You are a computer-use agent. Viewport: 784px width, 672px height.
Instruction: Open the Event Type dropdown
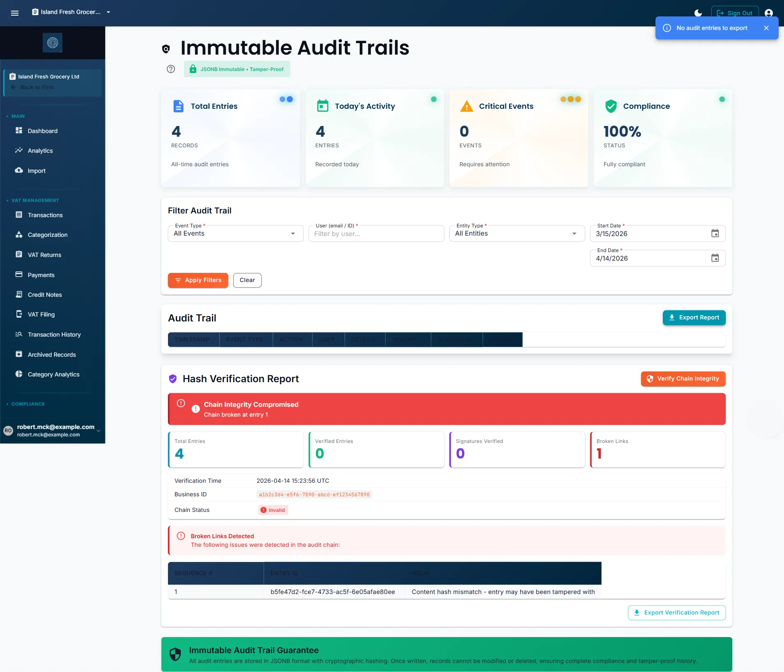click(x=235, y=234)
